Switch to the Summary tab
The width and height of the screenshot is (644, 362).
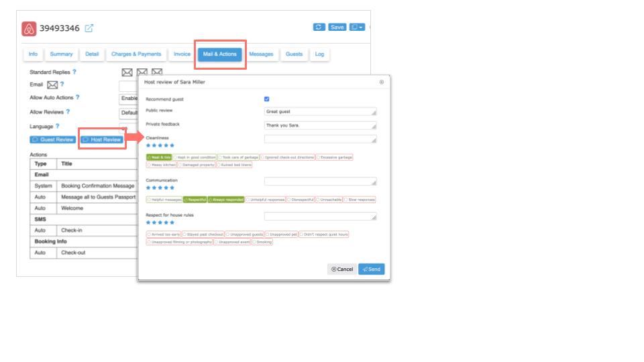61,54
